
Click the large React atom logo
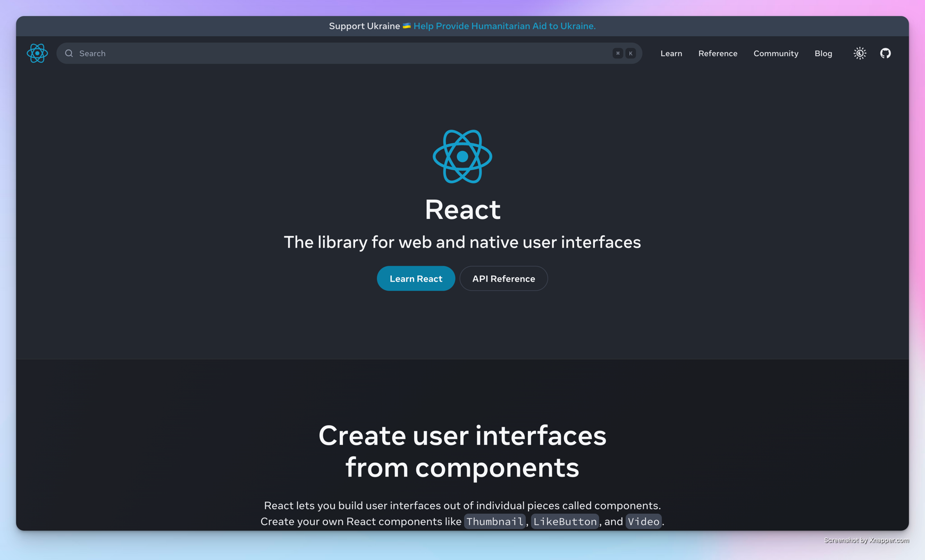click(463, 157)
